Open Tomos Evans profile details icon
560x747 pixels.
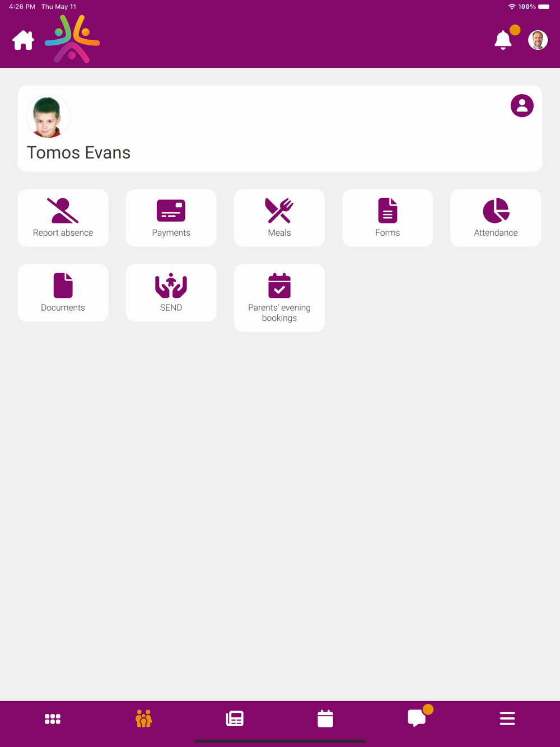tap(522, 106)
